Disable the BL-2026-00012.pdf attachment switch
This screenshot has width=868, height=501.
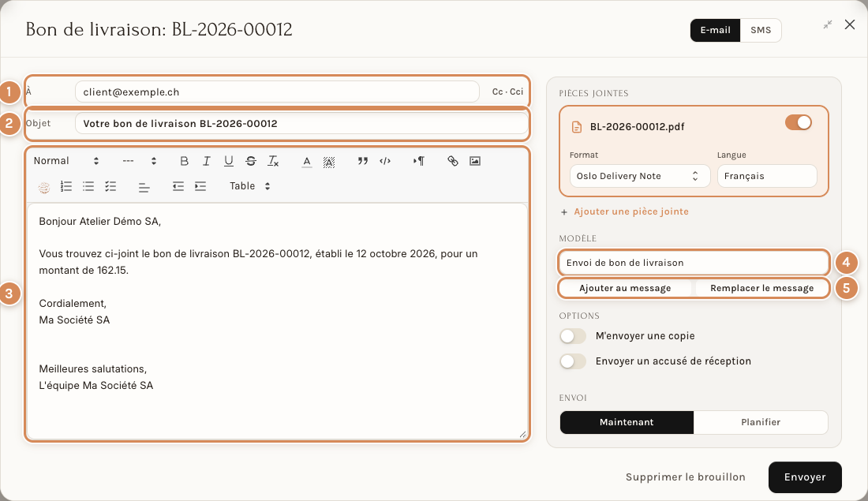tap(799, 122)
